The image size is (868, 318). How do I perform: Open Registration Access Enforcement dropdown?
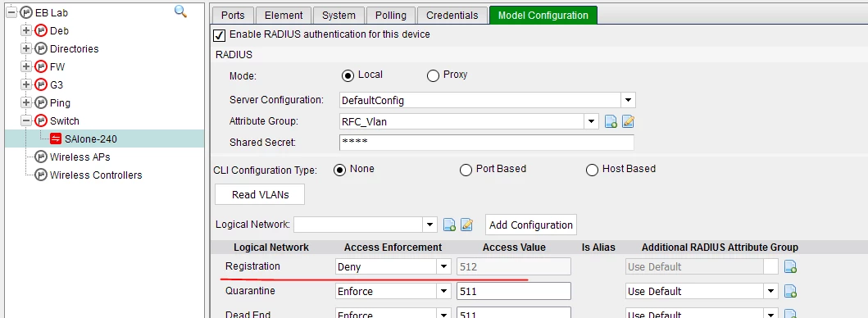[x=443, y=266]
